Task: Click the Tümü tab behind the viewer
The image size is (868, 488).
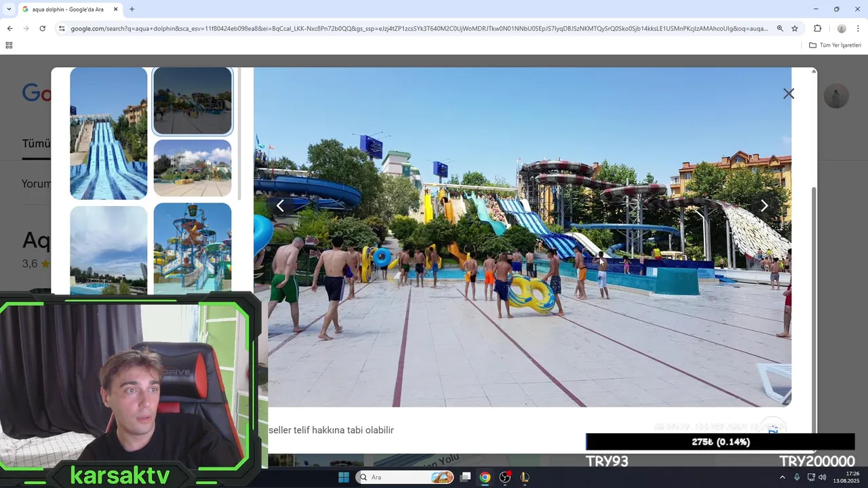Action: coord(36,144)
